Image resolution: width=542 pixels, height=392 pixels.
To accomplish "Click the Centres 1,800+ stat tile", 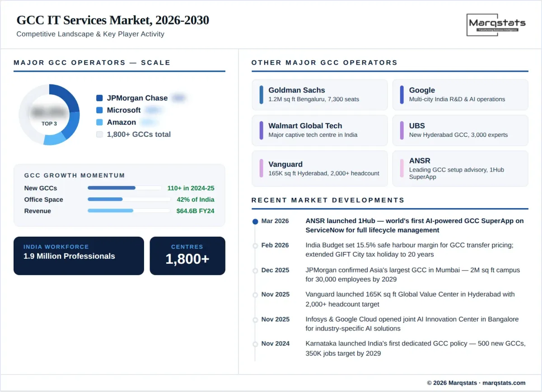I will point(187,256).
